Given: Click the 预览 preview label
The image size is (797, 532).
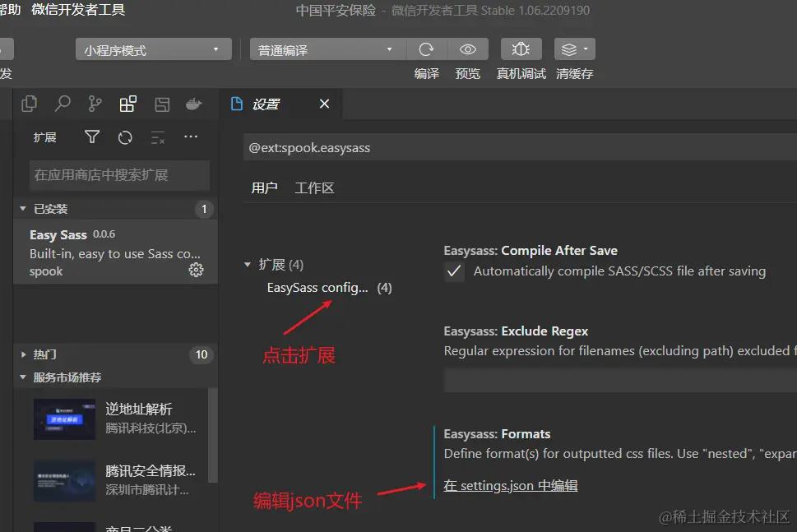Looking at the screenshot, I should coord(468,74).
